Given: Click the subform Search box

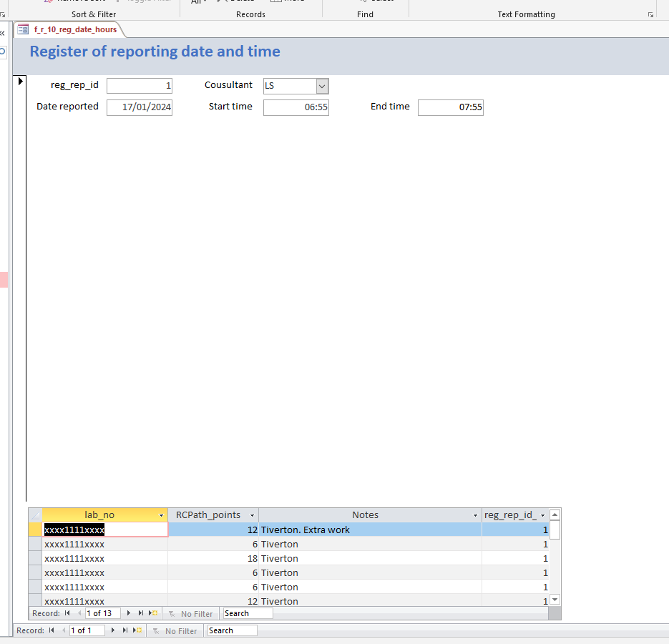Looking at the screenshot, I should point(248,613).
